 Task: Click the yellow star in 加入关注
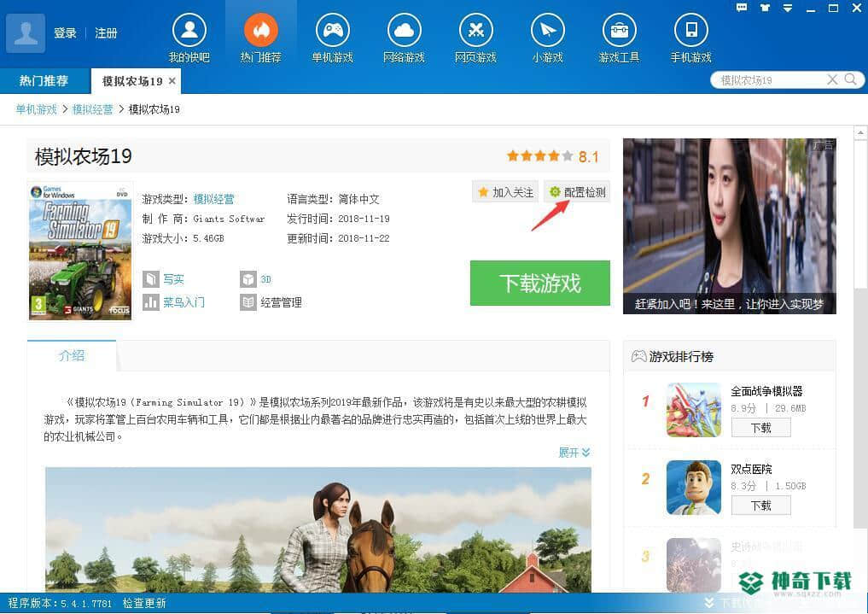click(483, 192)
